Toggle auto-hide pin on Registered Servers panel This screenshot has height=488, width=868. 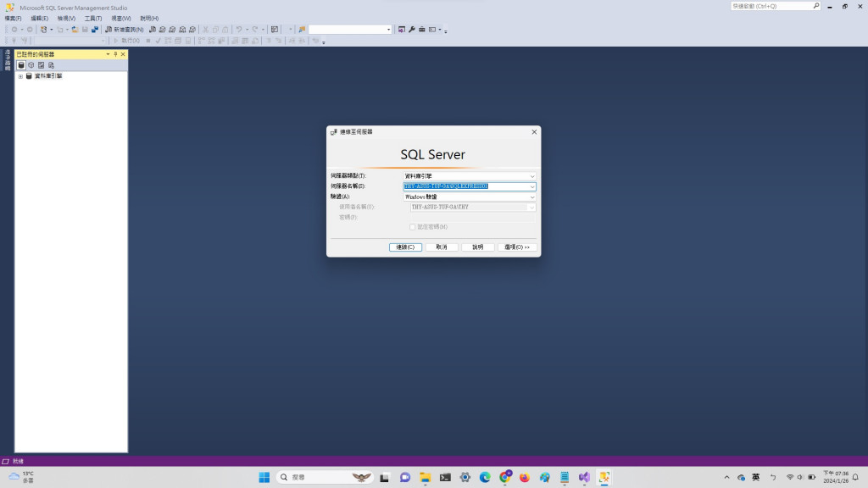click(115, 54)
